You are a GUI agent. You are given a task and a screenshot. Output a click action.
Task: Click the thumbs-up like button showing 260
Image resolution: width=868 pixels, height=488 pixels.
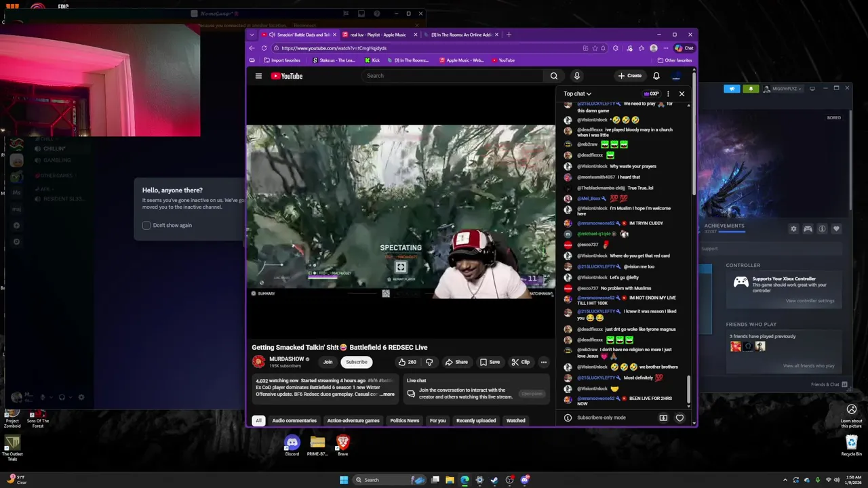[x=408, y=362]
